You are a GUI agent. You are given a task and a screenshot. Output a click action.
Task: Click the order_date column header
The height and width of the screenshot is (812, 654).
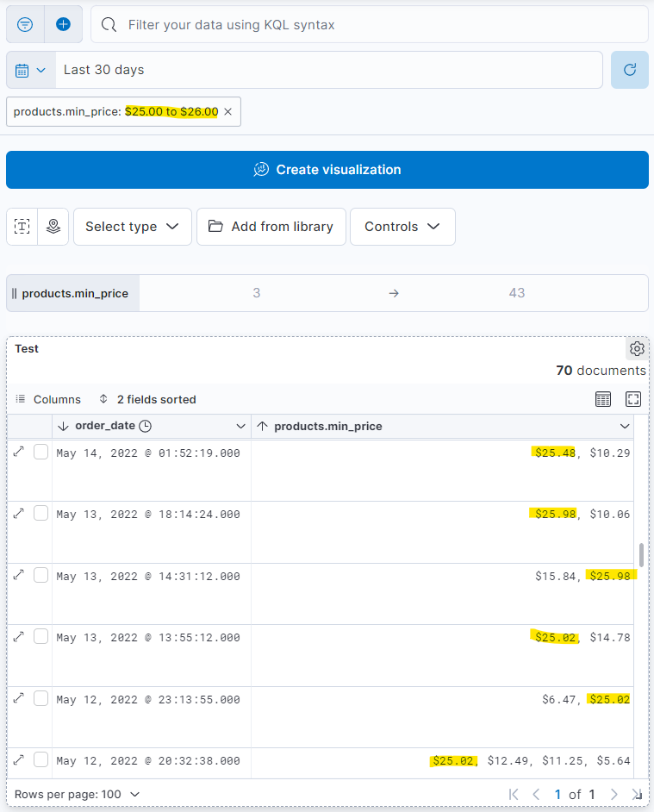[152, 426]
